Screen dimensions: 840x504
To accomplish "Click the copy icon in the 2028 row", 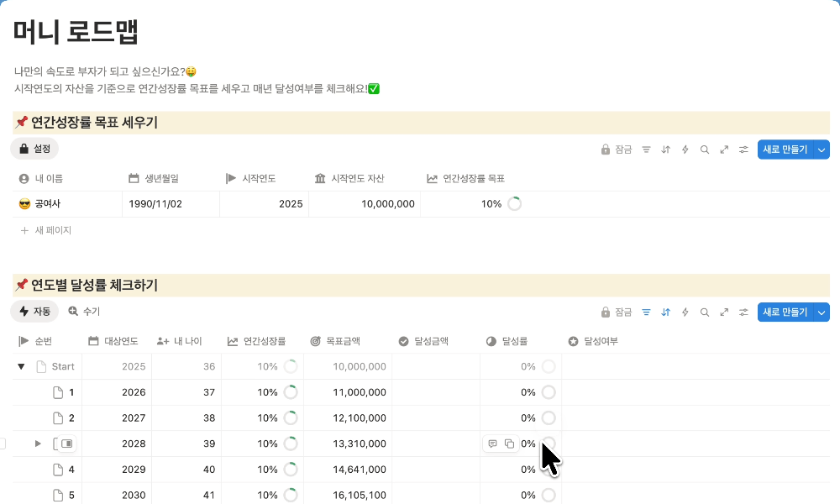I will [509, 444].
